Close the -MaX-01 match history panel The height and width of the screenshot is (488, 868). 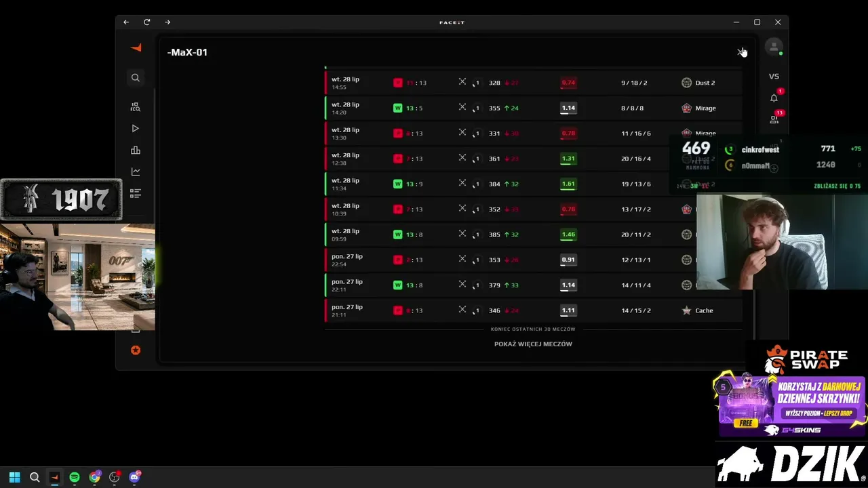tap(741, 52)
